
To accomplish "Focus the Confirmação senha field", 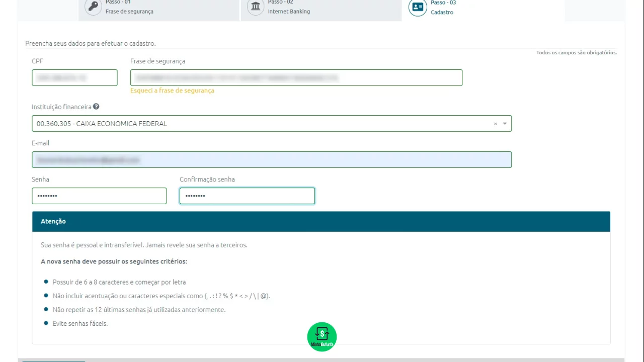I will 247,196.
